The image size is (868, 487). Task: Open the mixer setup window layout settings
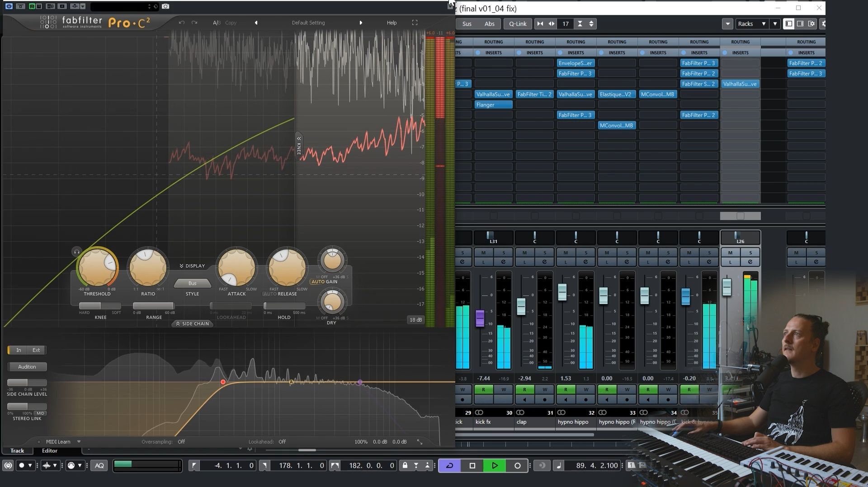coord(812,24)
